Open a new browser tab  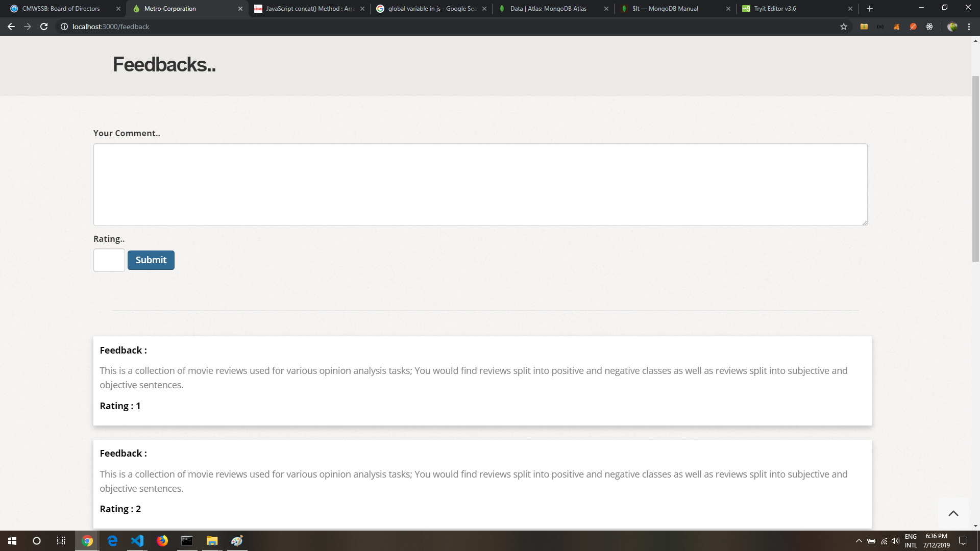coord(870,9)
